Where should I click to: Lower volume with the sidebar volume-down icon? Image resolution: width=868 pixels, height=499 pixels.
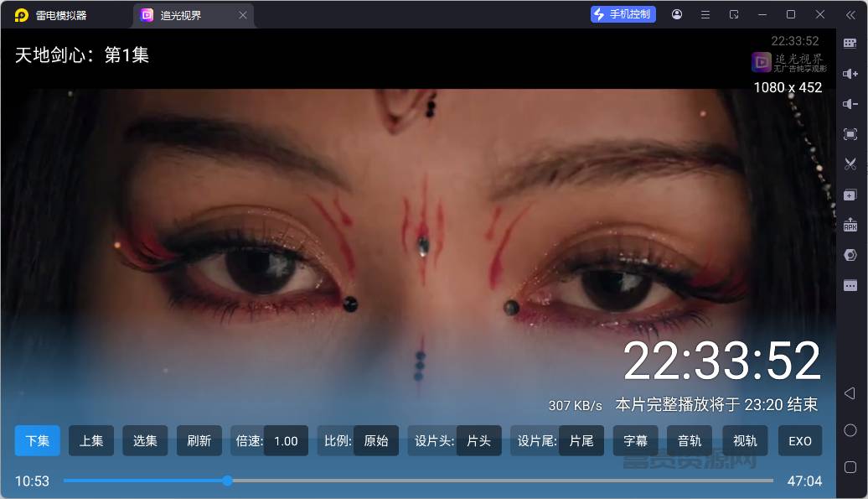(850, 103)
